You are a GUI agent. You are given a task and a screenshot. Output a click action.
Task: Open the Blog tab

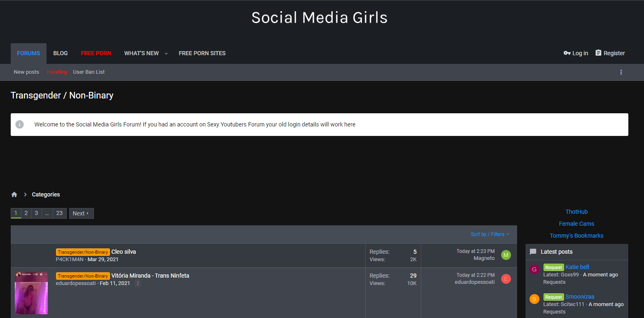61,53
